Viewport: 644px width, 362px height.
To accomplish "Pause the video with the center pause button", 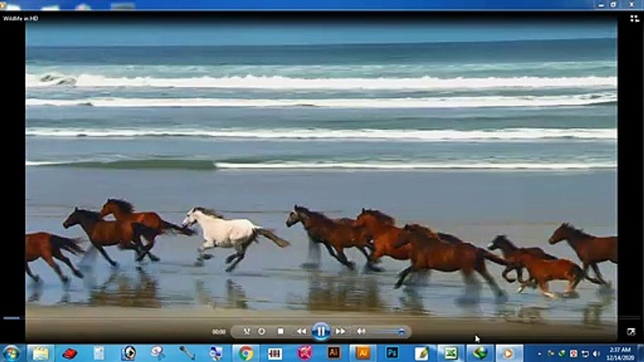I will coord(320,331).
